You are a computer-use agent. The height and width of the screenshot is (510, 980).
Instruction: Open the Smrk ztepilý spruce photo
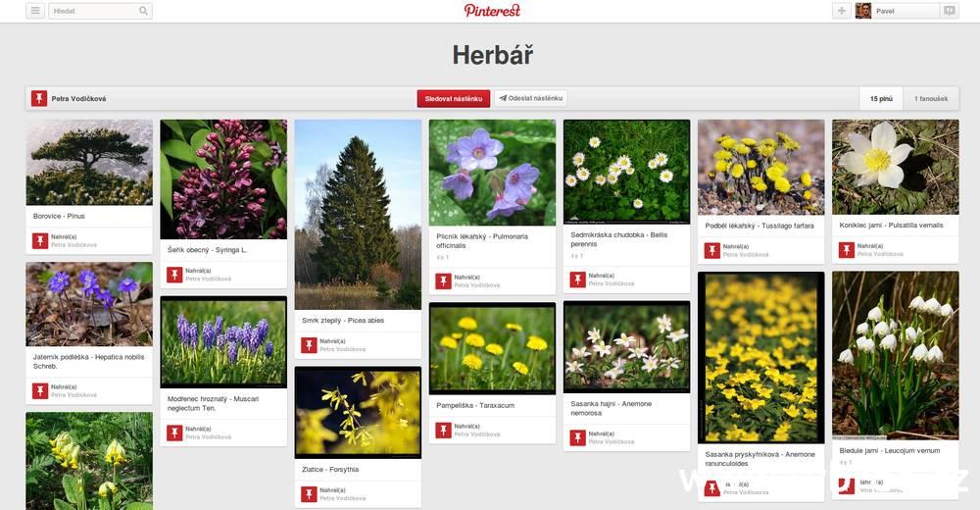click(358, 215)
